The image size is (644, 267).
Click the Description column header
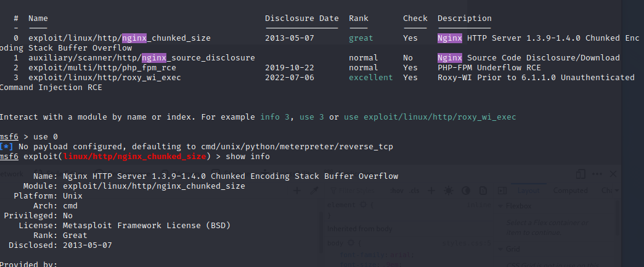pos(465,18)
